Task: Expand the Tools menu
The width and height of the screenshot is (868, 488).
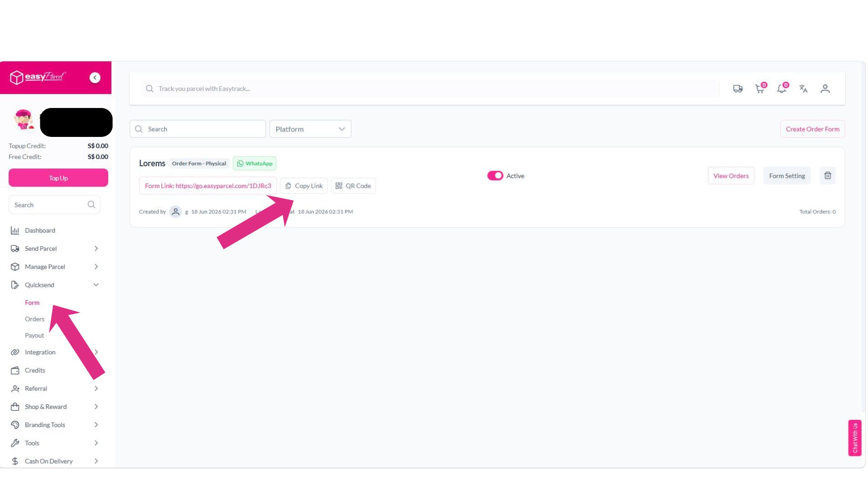Action: [x=54, y=443]
